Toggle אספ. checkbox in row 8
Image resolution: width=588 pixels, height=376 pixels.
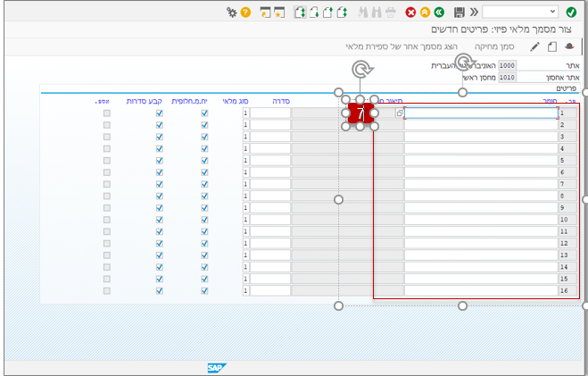pyautogui.click(x=107, y=196)
